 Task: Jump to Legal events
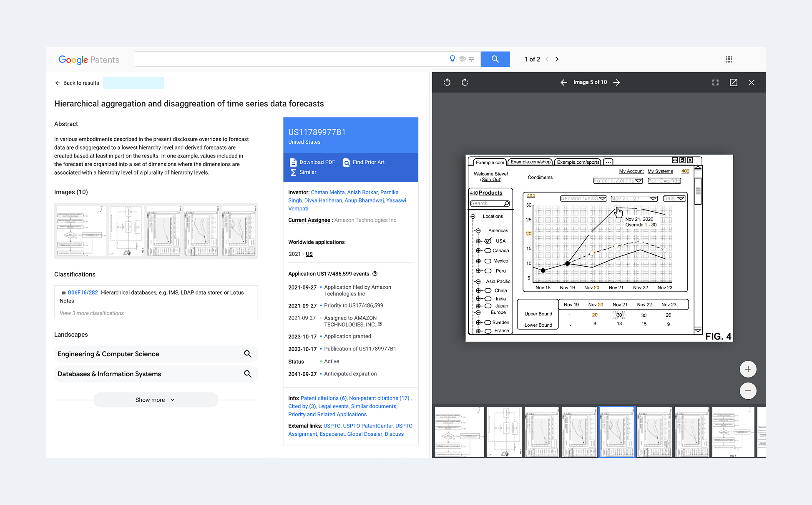click(333, 406)
